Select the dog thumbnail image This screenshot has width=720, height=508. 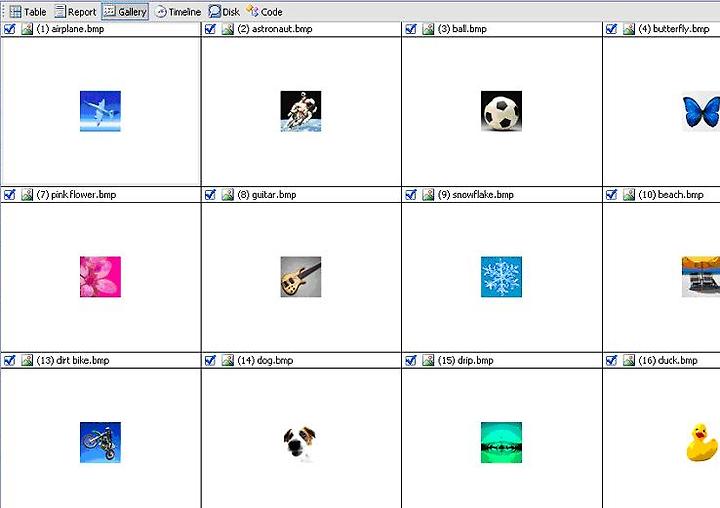point(301,442)
